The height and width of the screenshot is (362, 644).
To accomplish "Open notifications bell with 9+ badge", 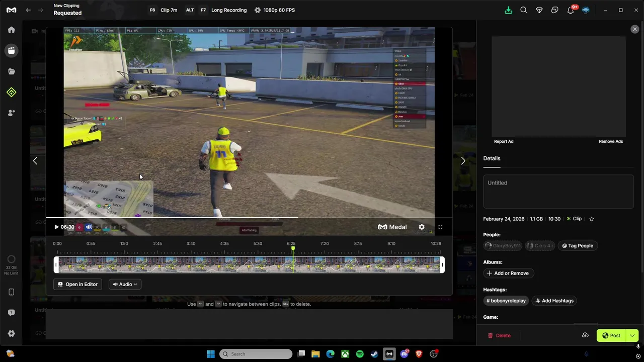I will [x=571, y=10].
